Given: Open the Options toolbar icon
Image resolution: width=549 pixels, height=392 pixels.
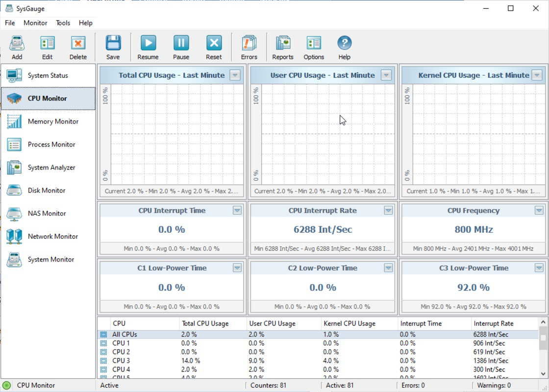Looking at the screenshot, I should (x=314, y=44).
